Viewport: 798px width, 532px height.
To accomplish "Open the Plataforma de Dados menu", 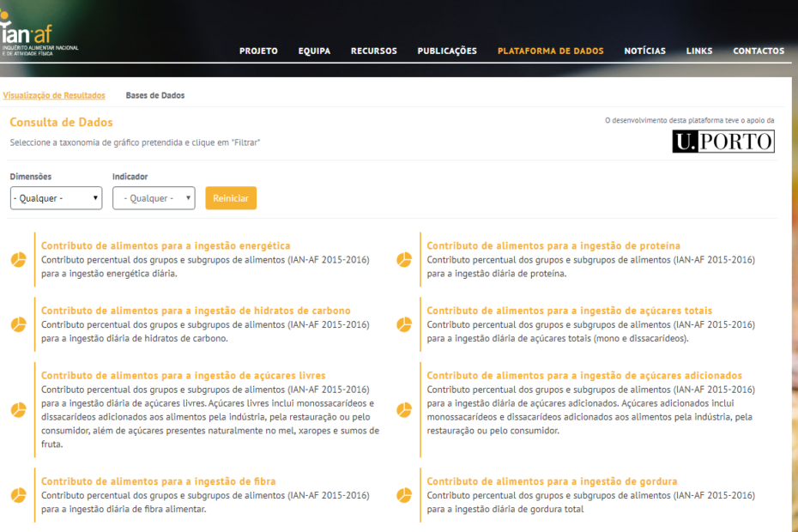I will [550, 51].
